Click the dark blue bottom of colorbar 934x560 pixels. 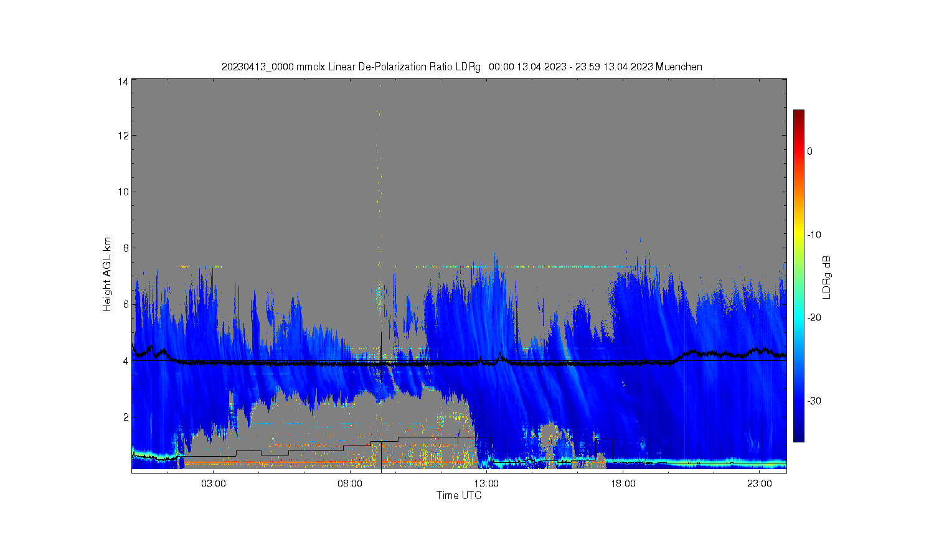pos(798,436)
